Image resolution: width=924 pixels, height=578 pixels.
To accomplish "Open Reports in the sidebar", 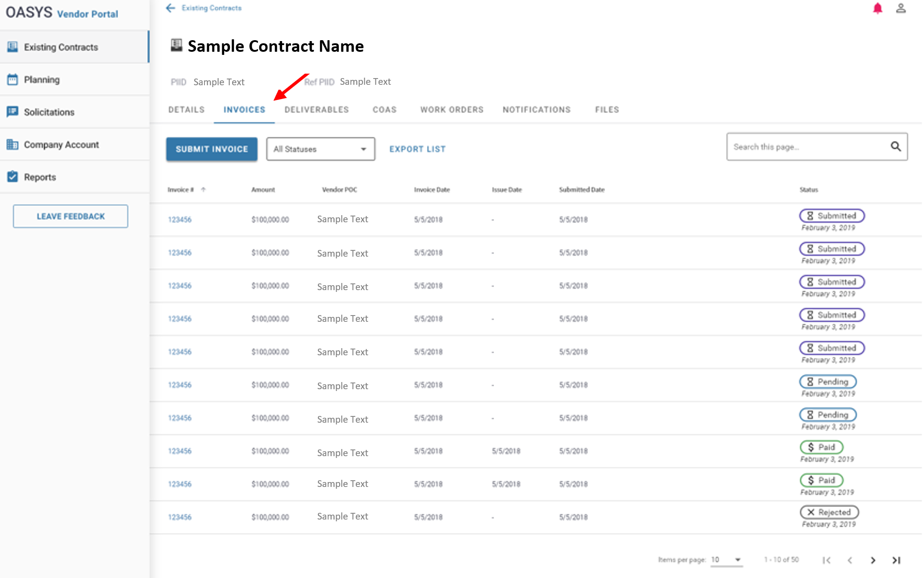I will click(x=40, y=177).
